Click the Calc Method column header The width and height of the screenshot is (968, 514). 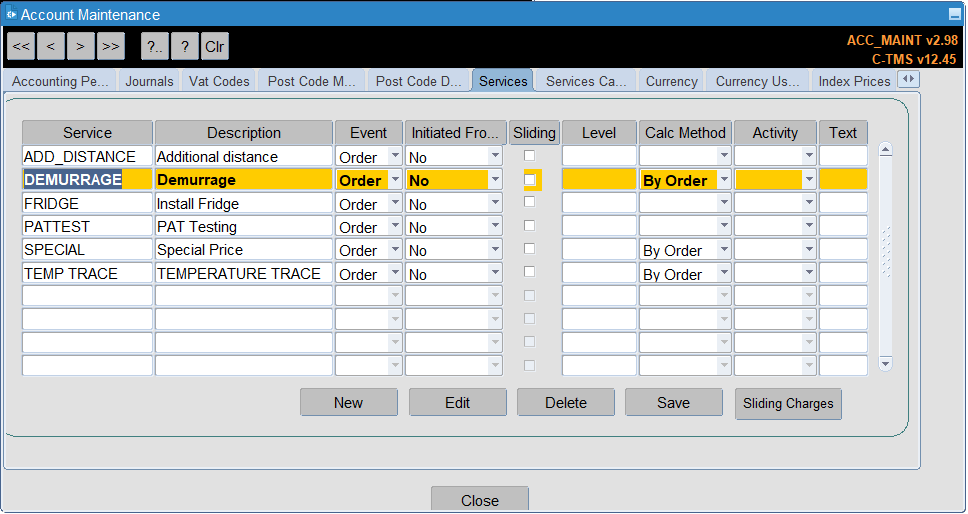click(x=685, y=133)
